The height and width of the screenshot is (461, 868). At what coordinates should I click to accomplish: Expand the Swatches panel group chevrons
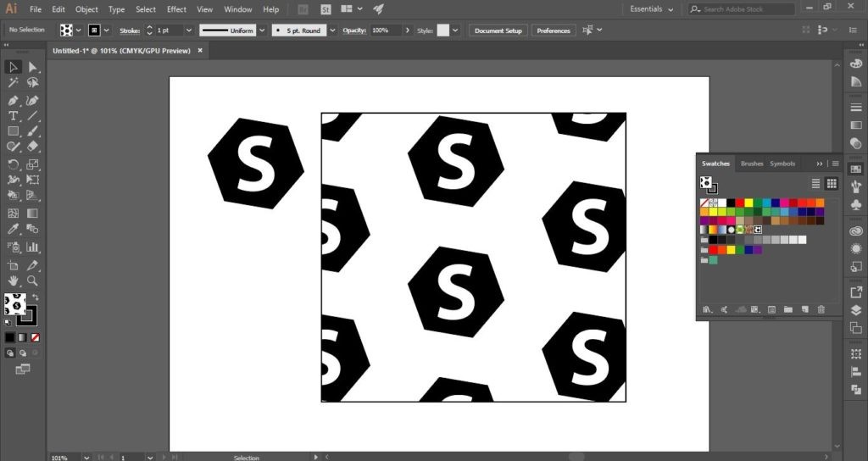tap(820, 164)
